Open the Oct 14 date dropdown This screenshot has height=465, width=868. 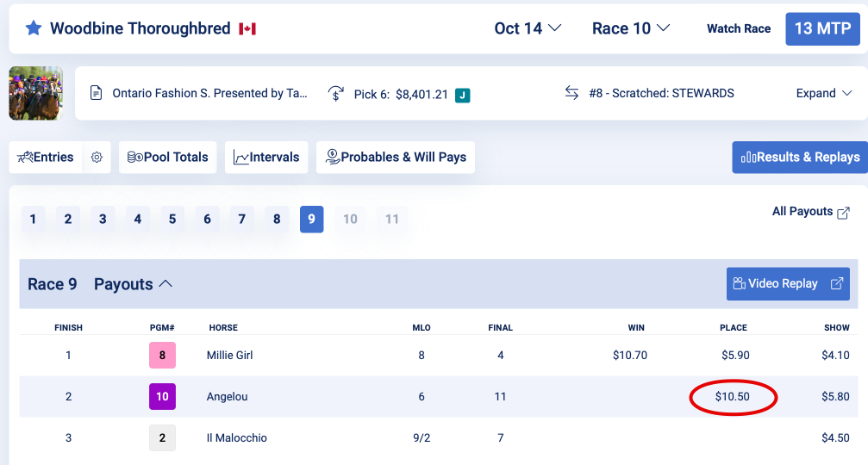coord(528,28)
